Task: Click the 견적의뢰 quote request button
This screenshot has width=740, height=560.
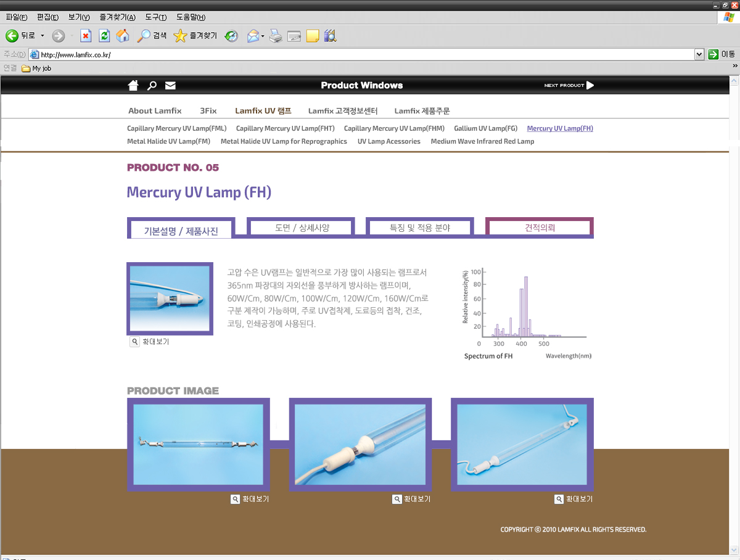Action: tap(540, 228)
